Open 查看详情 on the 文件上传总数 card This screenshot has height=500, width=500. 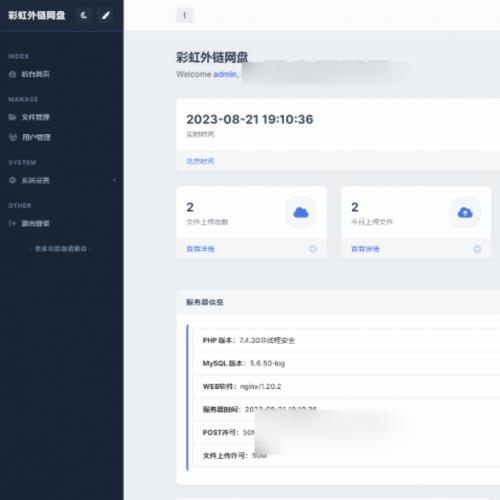[200, 249]
